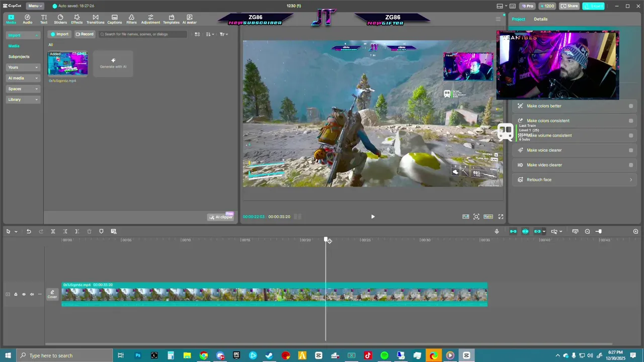Select Subprojects in the left sidebar
This screenshot has height=362, width=644.
(x=19, y=56)
